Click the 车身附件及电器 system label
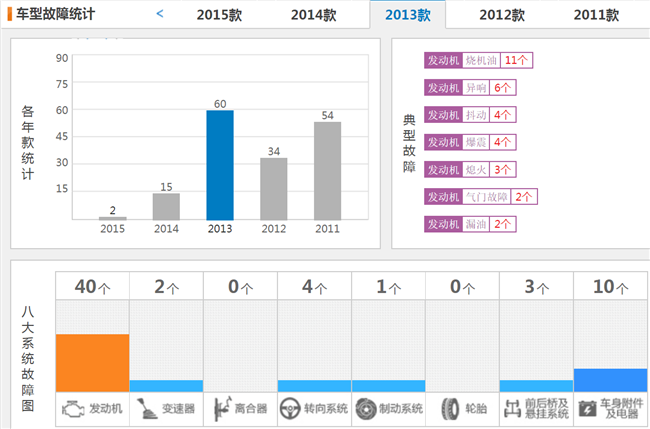Viewport: 650px width, 429px height. 622,409
